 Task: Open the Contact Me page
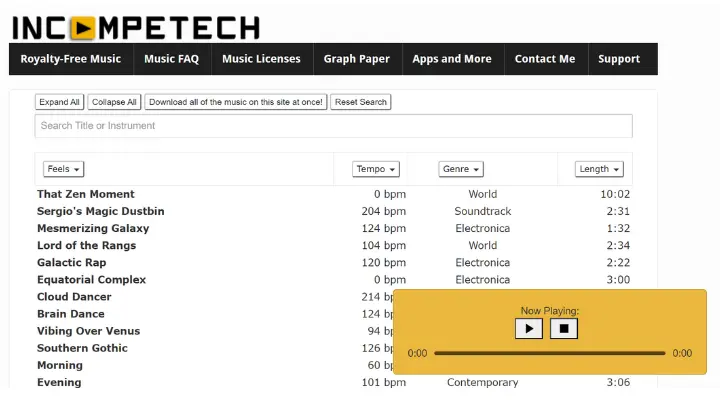click(545, 59)
